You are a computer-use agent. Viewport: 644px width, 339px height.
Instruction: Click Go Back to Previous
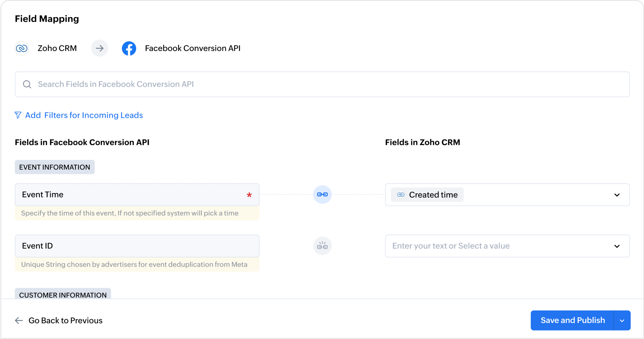coord(65,320)
